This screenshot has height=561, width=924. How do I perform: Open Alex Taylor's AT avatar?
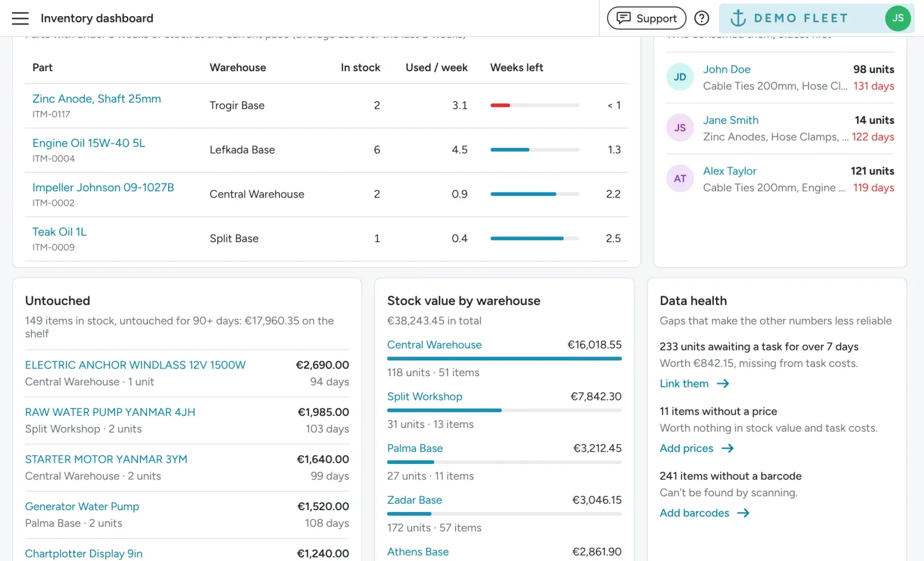(680, 179)
